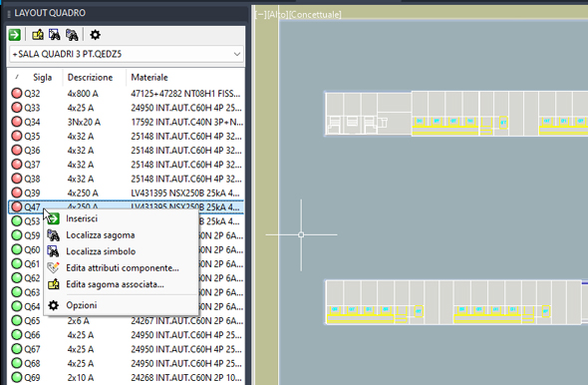The image size is (588, 385).
Task: Click the 24267 INT.AUT.C60N 2P material cell
Action: [186, 321]
